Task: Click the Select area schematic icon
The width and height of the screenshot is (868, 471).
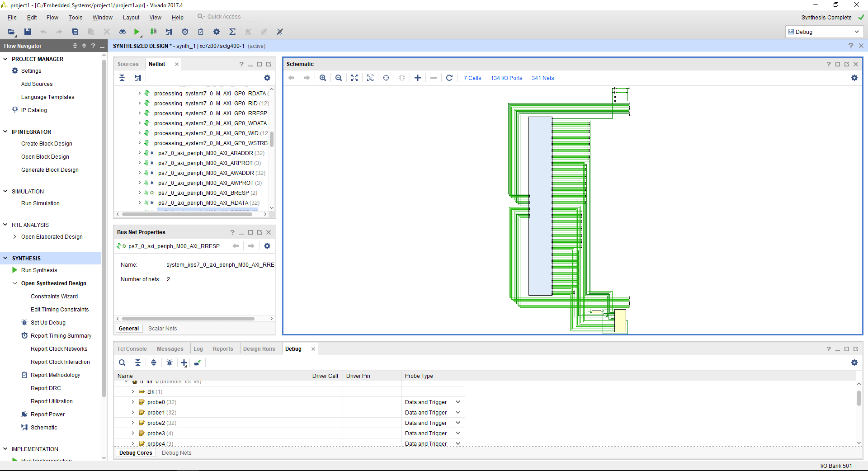Action: pyautogui.click(x=370, y=78)
